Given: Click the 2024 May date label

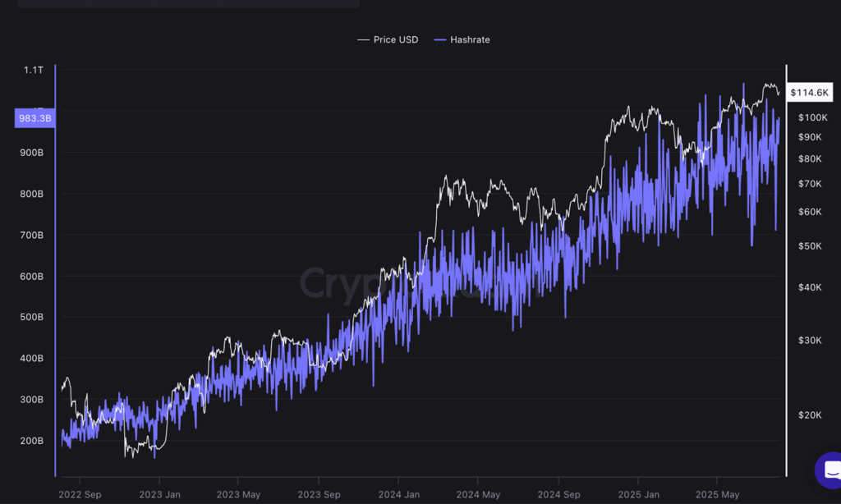Looking at the screenshot, I should [478, 494].
